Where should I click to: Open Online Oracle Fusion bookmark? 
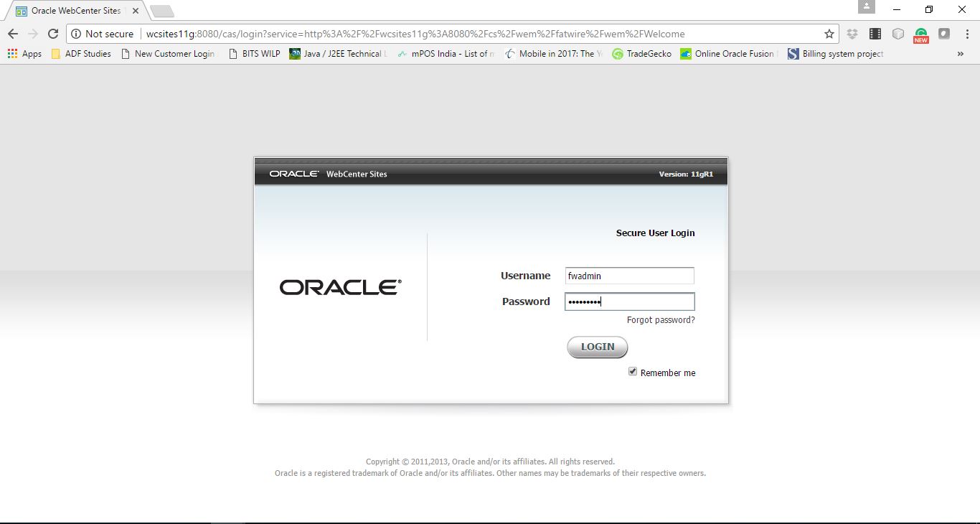coord(727,54)
